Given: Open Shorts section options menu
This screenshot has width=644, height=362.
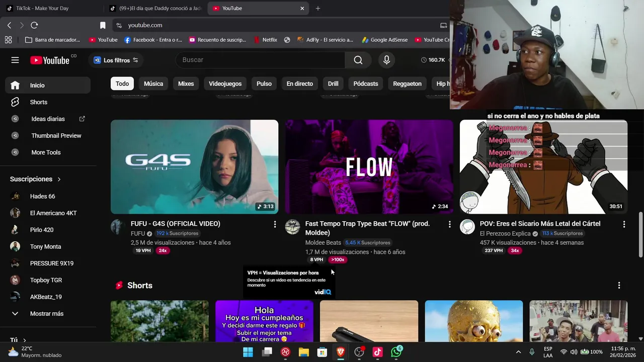Looking at the screenshot, I should [x=619, y=285].
